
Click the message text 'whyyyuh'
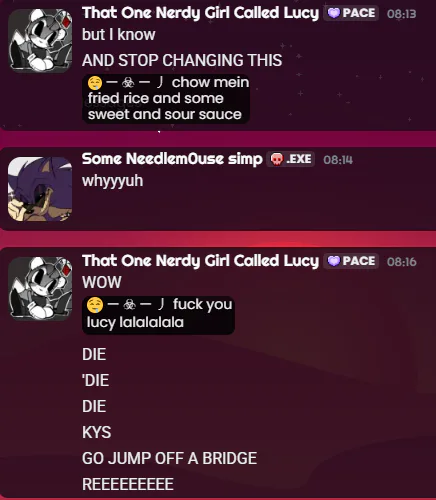coord(113,181)
